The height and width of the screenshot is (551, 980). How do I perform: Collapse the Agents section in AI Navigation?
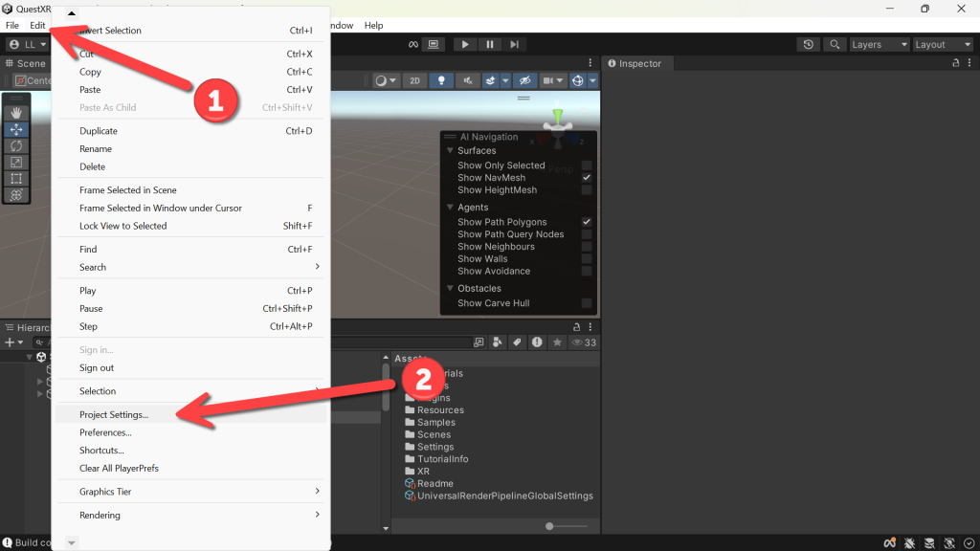[450, 207]
